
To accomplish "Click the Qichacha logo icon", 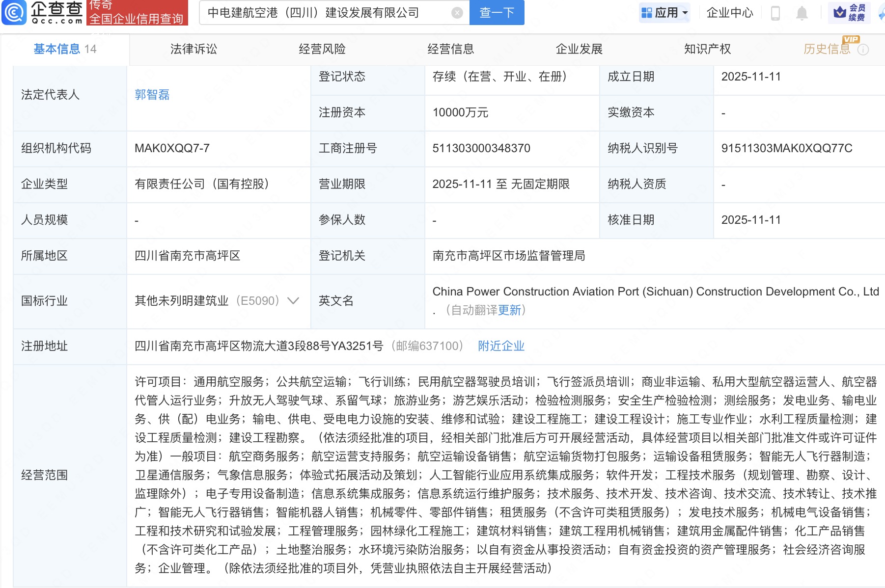I will [14, 12].
